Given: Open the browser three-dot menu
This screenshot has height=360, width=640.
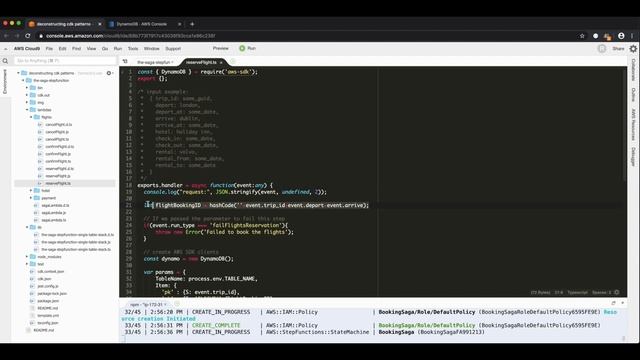Looking at the screenshot, I should point(633,36).
